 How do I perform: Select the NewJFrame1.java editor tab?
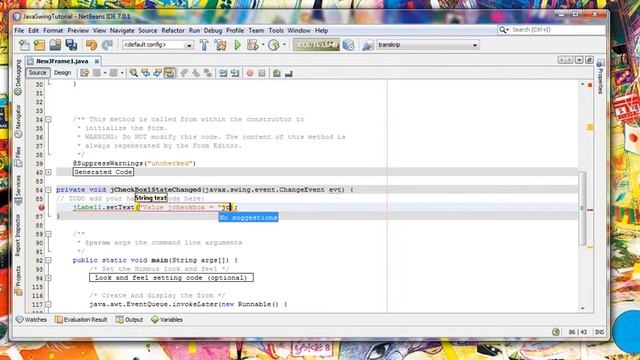coord(62,61)
